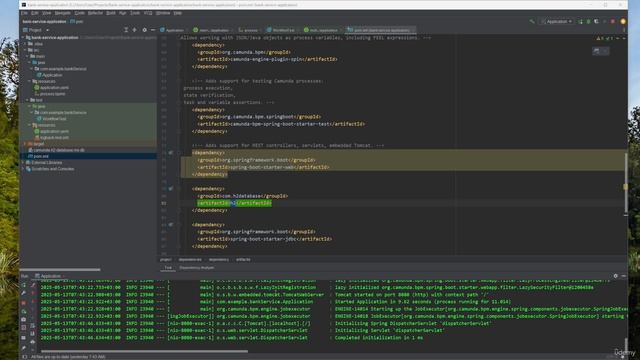Screen dimensions: 640x360
Task: Click the pin tab icon in Run panel
Action: 24,348
